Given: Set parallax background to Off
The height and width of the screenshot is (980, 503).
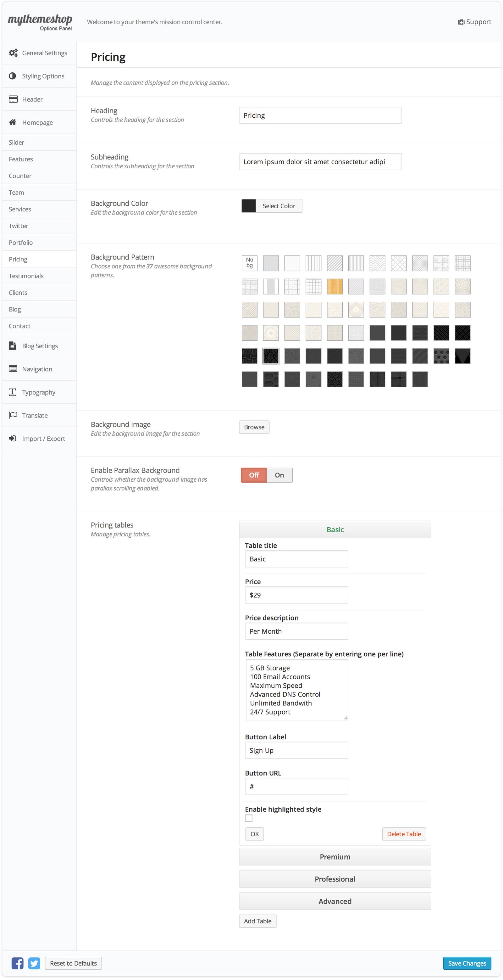Looking at the screenshot, I should [x=254, y=475].
